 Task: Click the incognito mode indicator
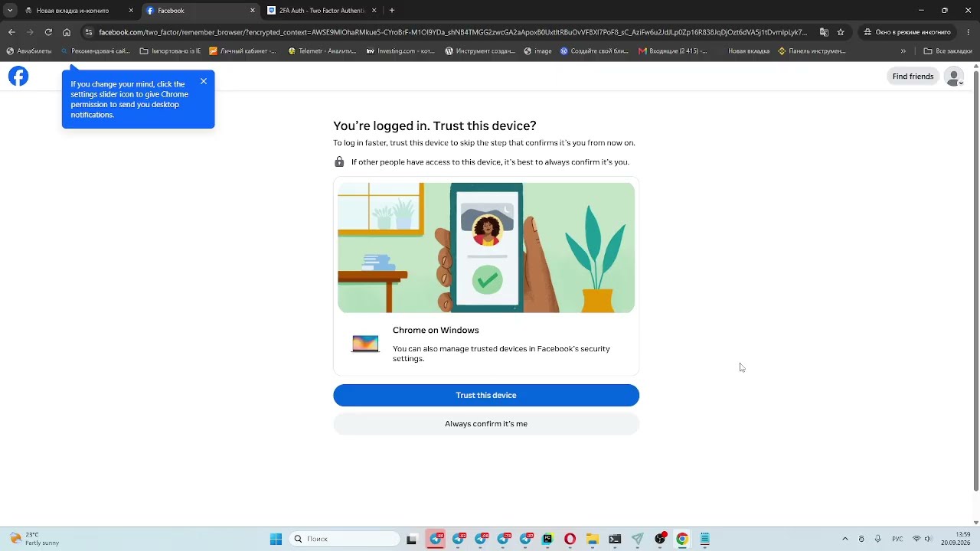[x=907, y=32]
